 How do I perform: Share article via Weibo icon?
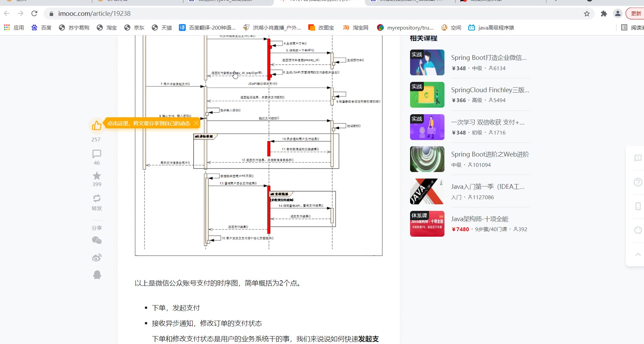pyautogui.click(x=97, y=257)
